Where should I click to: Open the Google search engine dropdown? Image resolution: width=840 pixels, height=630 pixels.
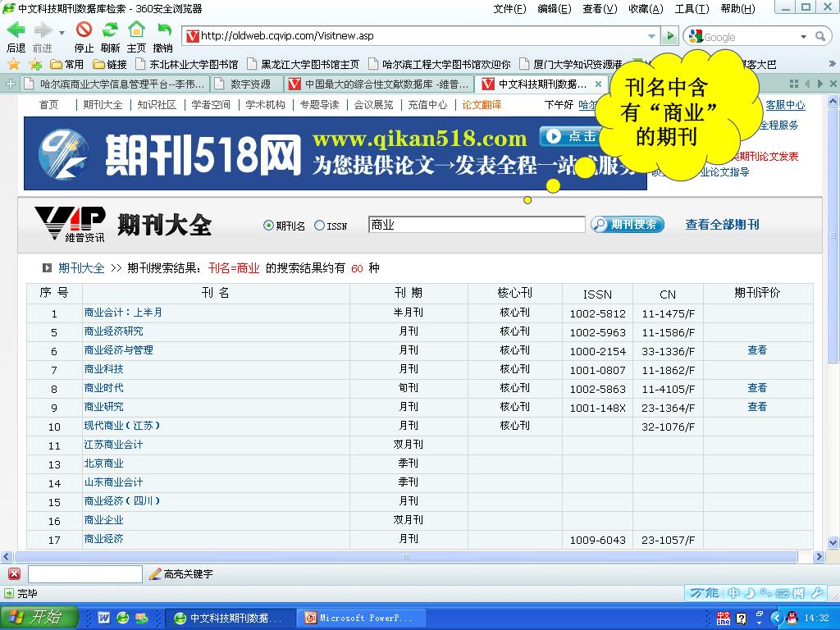pos(803,36)
